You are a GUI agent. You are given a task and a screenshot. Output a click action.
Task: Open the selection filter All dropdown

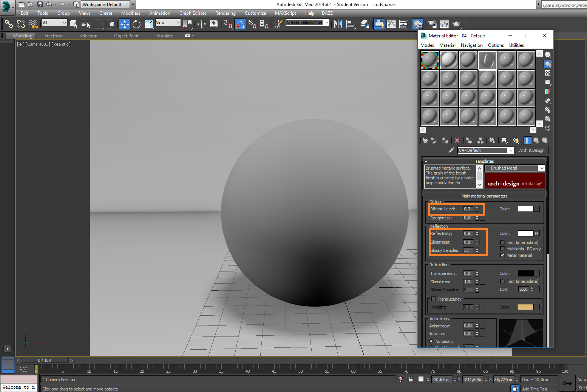(x=54, y=23)
